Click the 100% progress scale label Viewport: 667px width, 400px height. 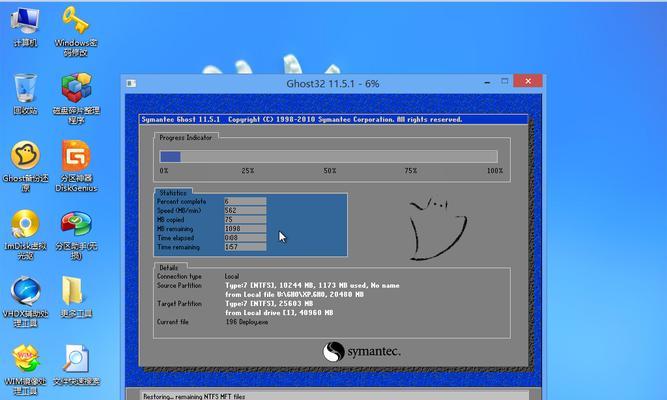point(495,171)
